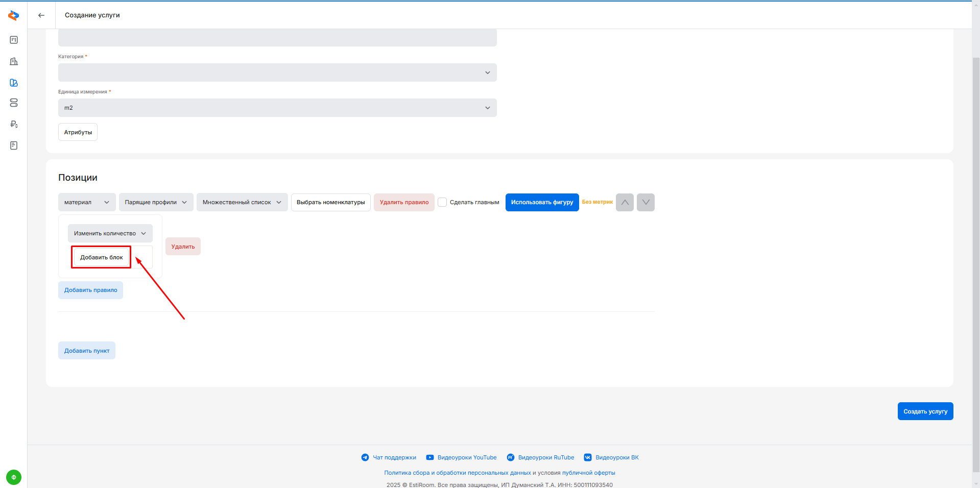This screenshot has height=488, width=980.
Task: Open 'Видеоуроки YouTube' footer link
Action: [x=466, y=457]
